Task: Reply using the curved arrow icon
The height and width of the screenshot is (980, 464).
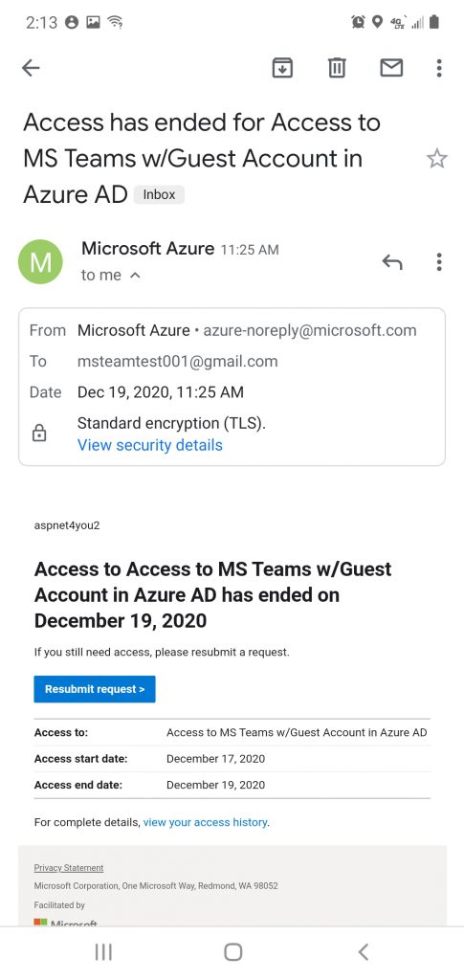Action: (391, 262)
